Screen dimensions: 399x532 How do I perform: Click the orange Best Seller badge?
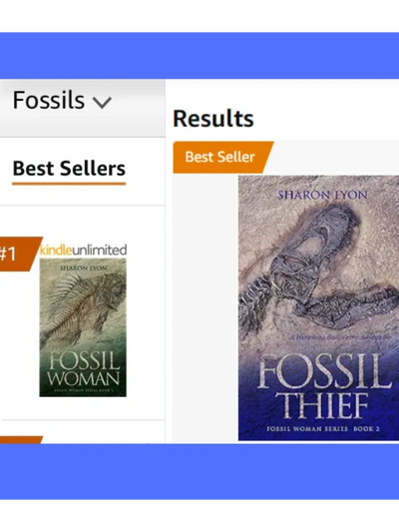tap(222, 157)
